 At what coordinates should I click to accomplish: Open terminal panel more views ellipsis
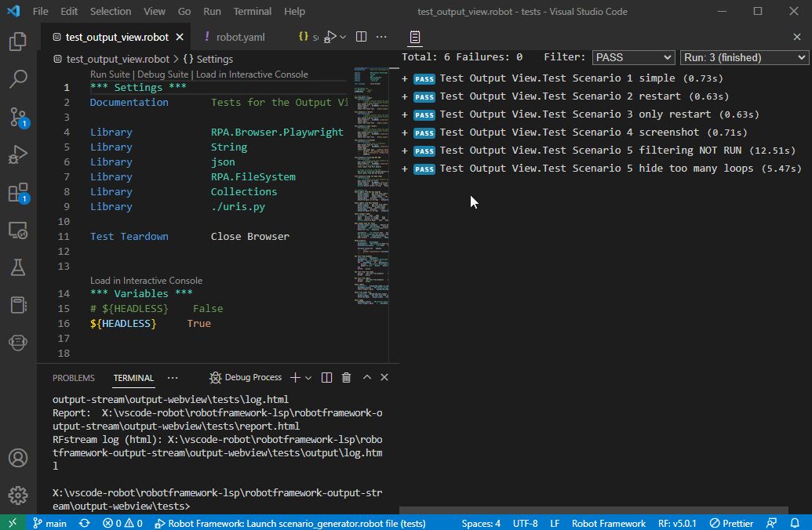pos(173,378)
